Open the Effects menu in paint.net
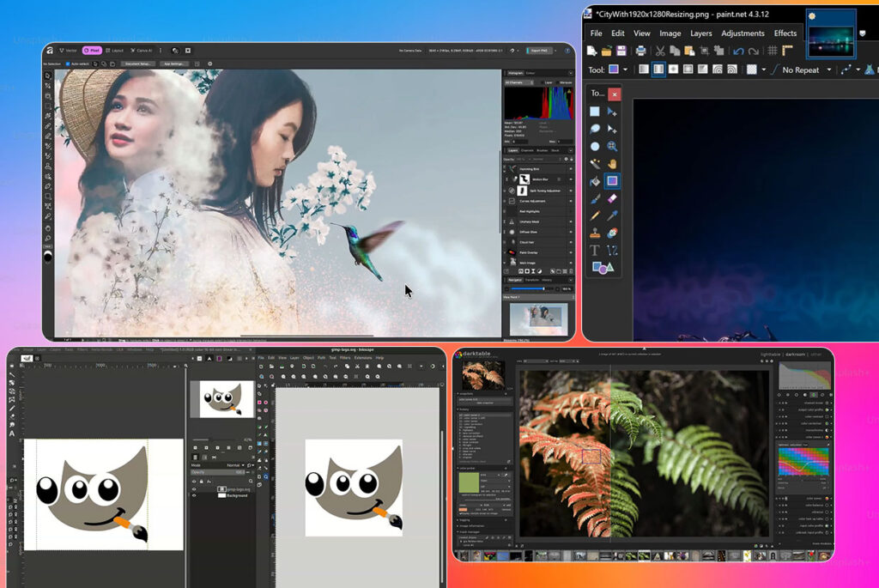 785,33
